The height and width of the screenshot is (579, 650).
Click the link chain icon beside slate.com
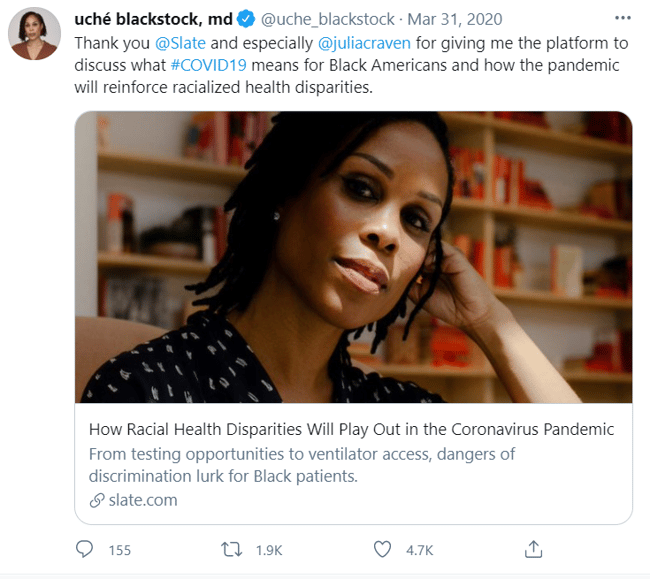click(x=97, y=501)
